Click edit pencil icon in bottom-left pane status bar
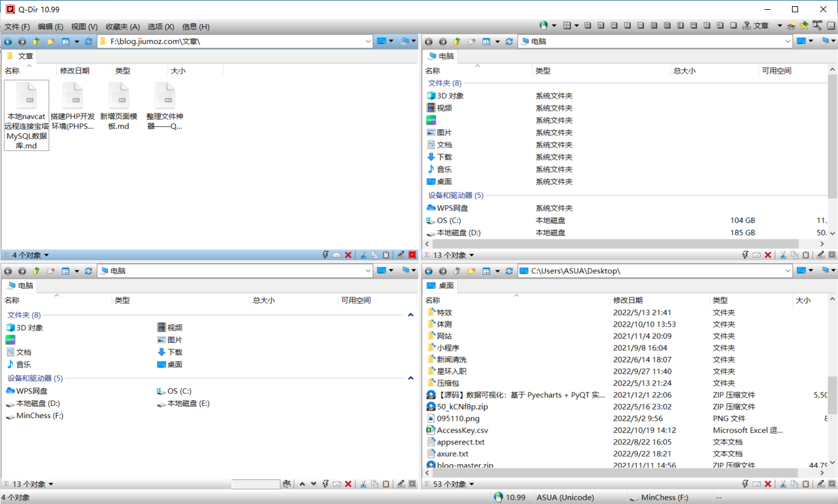The width and height of the screenshot is (838, 504). tap(401, 484)
